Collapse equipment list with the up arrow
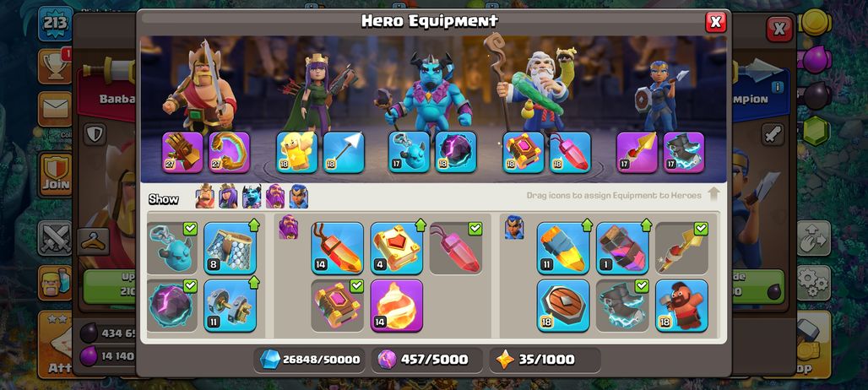This screenshot has height=390, width=868. pos(713,194)
